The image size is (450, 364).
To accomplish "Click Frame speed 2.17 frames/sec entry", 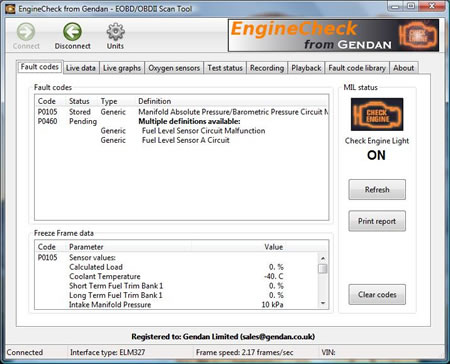I will (x=245, y=352).
